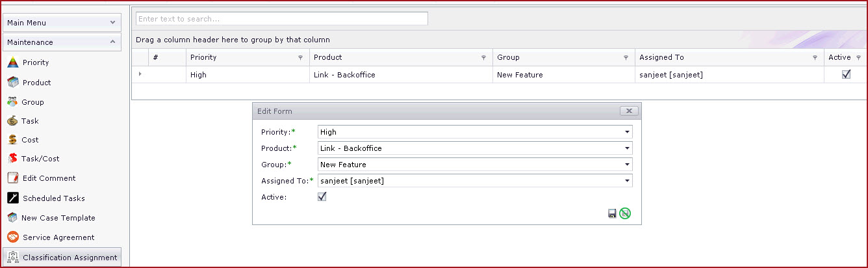Click the Product column filter icon
The height and width of the screenshot is (268, 868).
(483, 58)
